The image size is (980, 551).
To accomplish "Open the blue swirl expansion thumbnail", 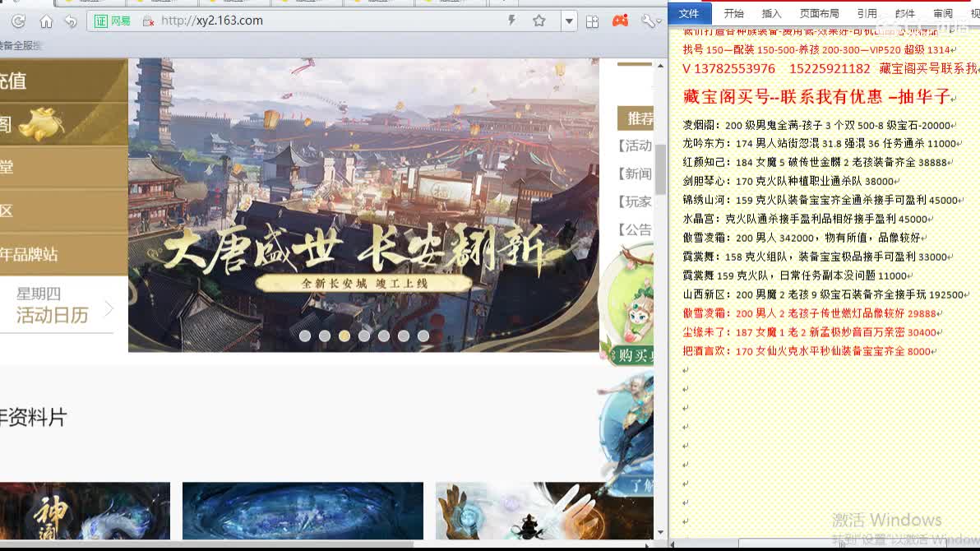I will [x=303, y=511].
